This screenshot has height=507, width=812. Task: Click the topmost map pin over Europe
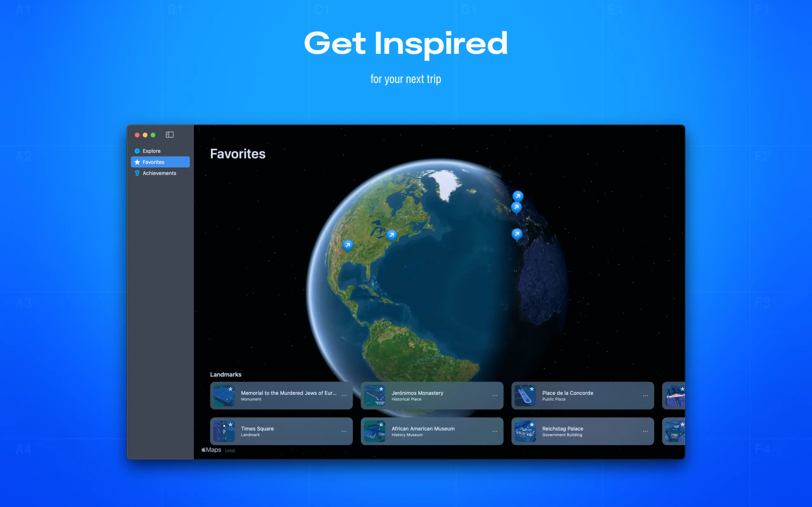(518, 196)
